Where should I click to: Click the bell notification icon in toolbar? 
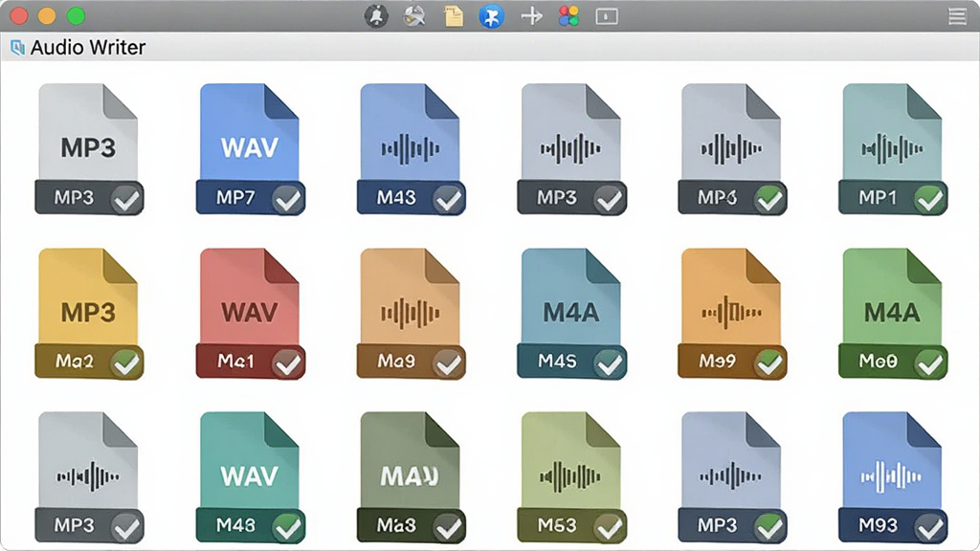(x=376, y=16)
